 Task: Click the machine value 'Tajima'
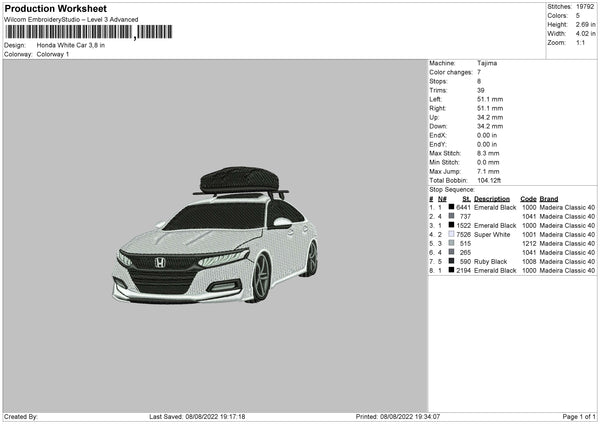(487, 63)
